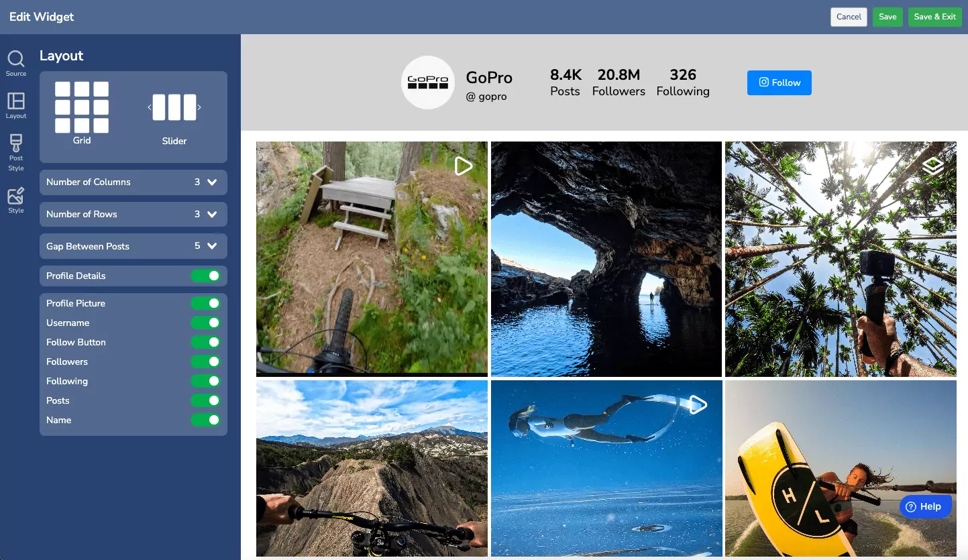Turn off the Follow Button toggle

[205, 342]
